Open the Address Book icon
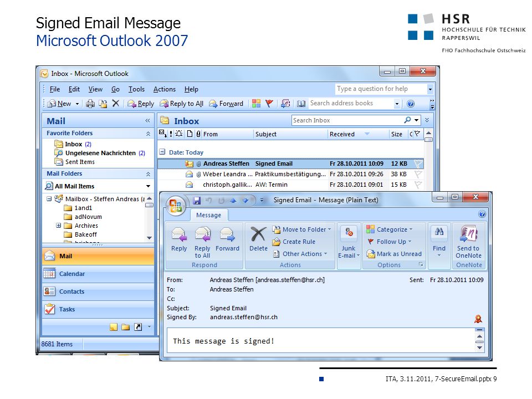Screen dimensions: 532x399 301,104
